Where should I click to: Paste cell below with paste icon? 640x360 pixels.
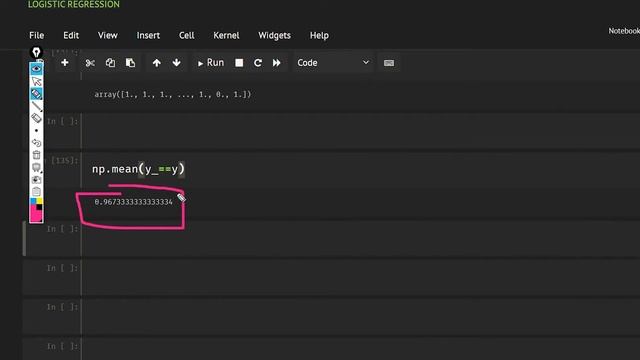[130, 63]
